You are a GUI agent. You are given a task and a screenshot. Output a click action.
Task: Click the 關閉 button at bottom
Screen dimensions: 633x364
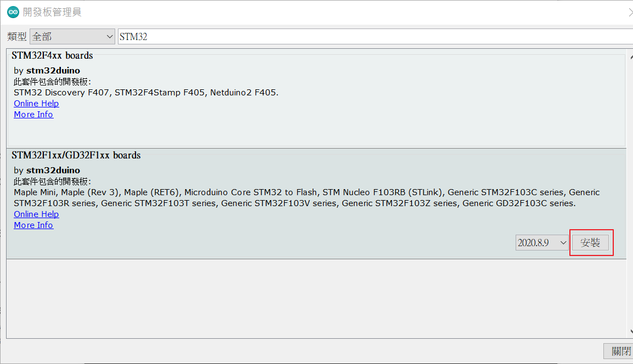620,351
